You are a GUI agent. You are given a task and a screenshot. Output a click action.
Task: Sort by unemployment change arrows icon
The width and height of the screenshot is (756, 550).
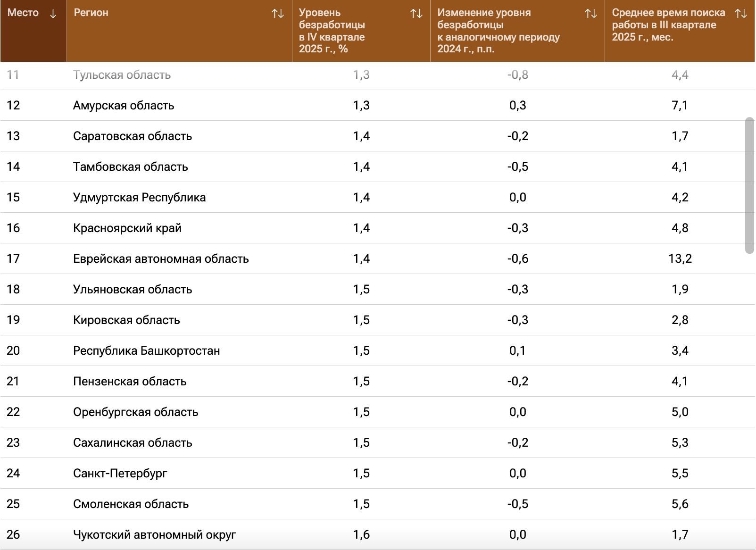pos(591,14)
